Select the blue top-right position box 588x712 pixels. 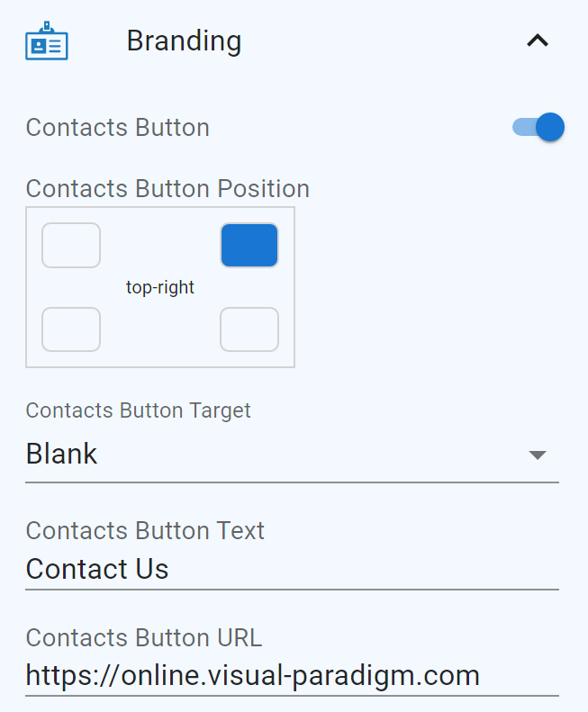click(x=249, y=246)
